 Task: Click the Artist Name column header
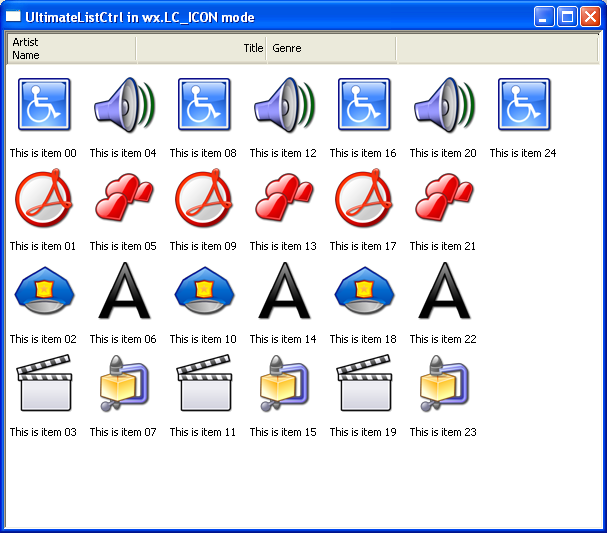[x=71, y=49]
